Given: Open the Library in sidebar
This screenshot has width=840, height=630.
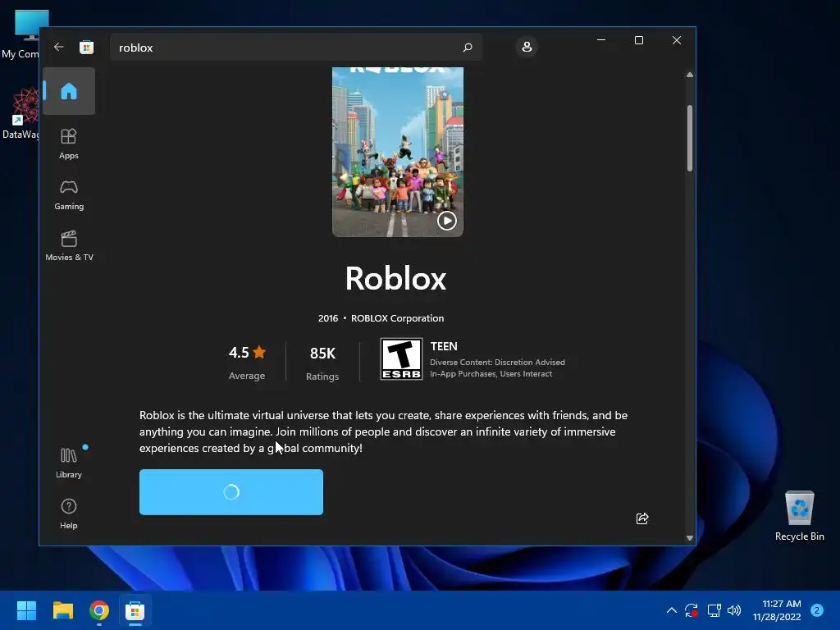Looking at the screenshot, I should tap(69, 463).
